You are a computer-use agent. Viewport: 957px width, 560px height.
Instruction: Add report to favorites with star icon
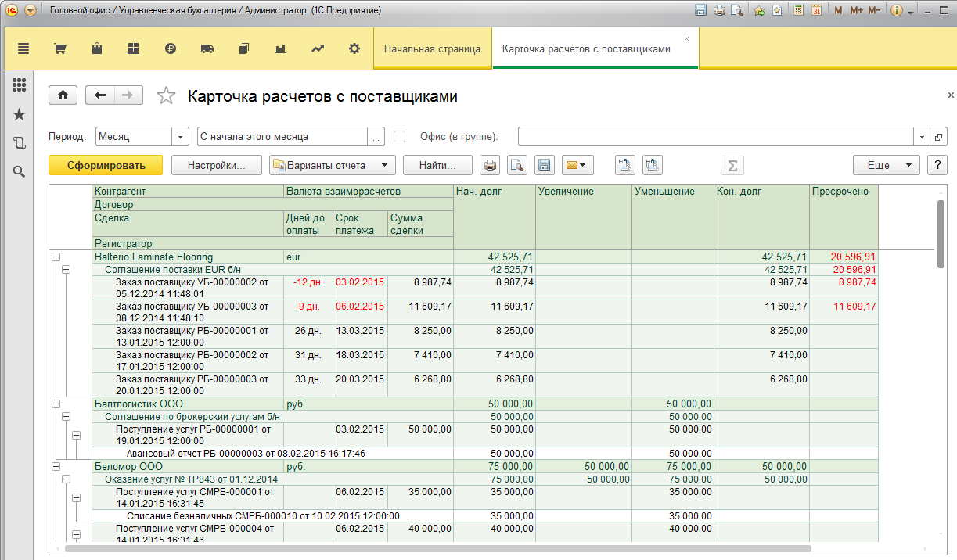pyautogui.click(x=166, y=96)
